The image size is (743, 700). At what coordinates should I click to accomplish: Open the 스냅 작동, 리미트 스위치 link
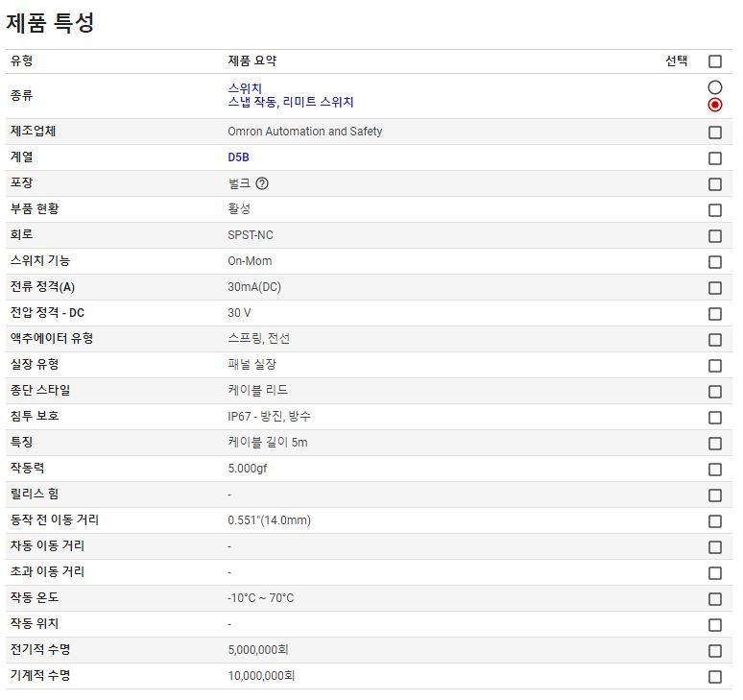291,102
